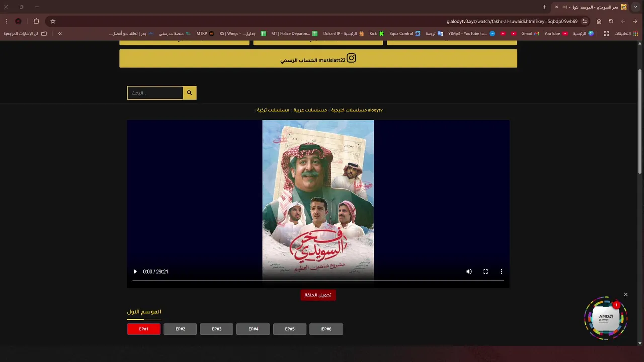Open the tab groups grid icon
This screenshot has height=362, width=644.
tap(606, 34)
